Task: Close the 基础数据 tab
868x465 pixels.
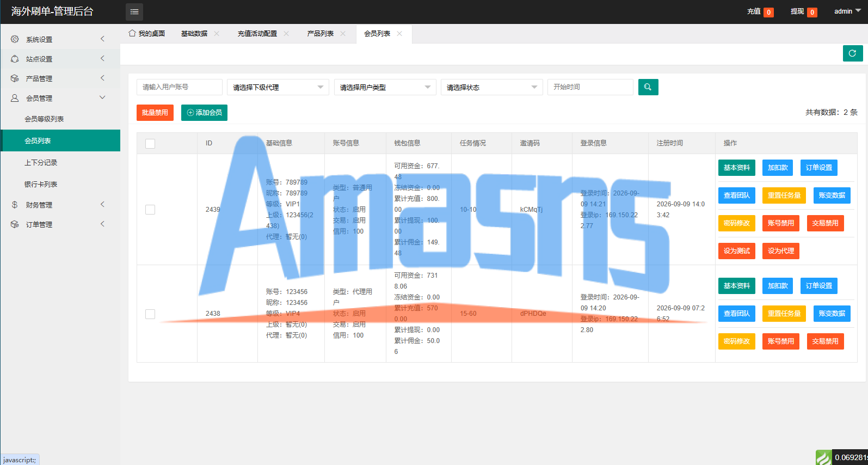Action: (x=217, y=34)
